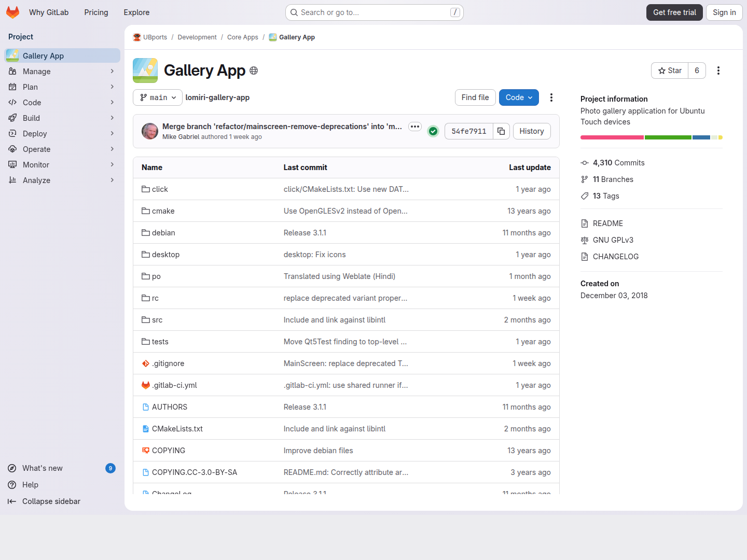Open the main branch dropdown

158,97
